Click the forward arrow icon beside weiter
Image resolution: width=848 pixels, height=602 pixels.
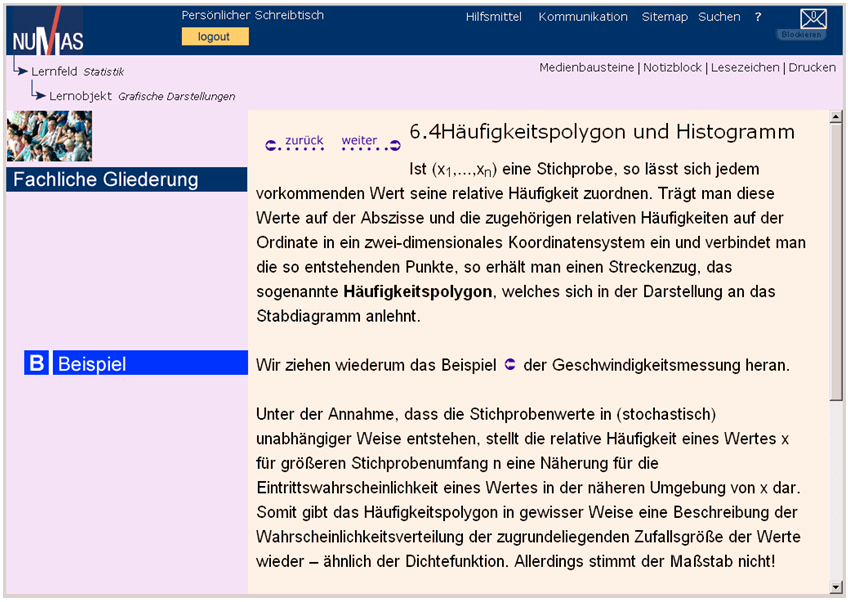(x=395, y=145)
